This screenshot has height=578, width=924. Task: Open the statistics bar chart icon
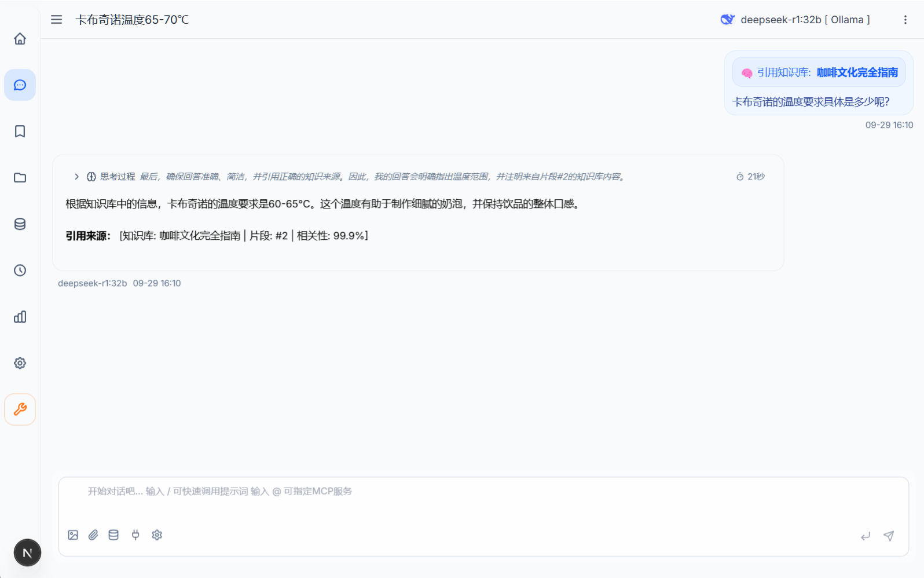click(20, 317)
